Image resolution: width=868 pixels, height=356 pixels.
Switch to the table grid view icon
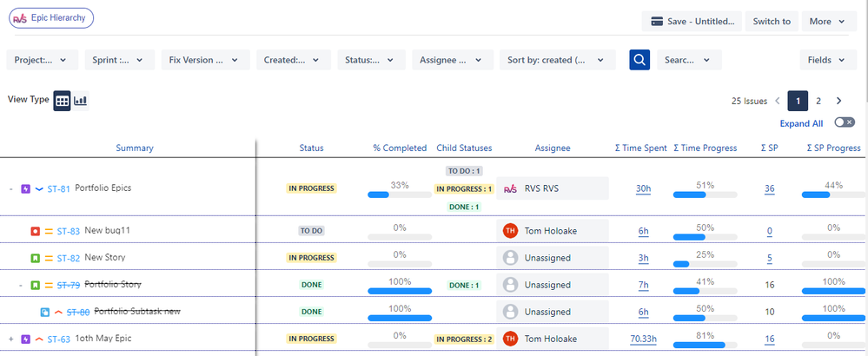62,102
